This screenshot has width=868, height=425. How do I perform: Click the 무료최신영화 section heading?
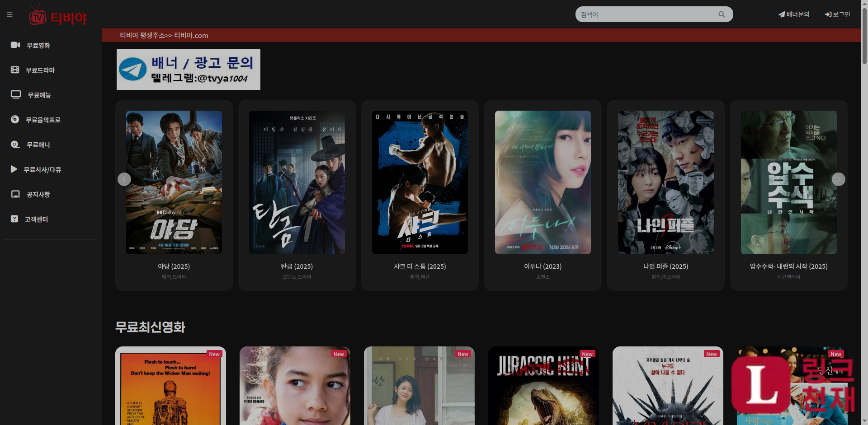click(150, 327)
